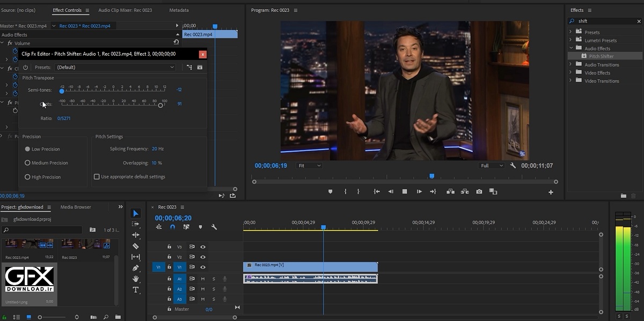Open the timeline wrench settings
644x321 pixels.
214,227
